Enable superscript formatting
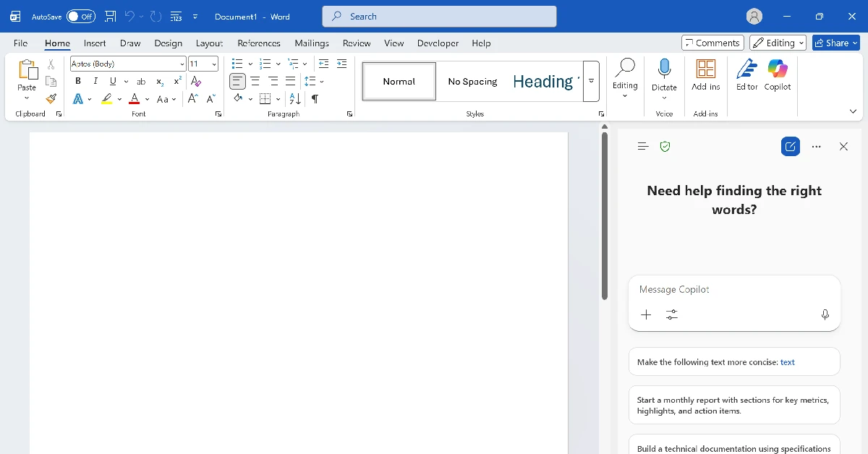Viewport: 868px width, 454px height. click(176, 81)
